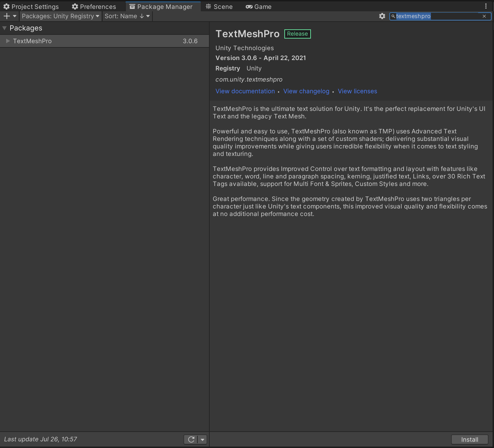Switch to the Preferences tab
This screenshot has height=448, width=494.
point(94,6)
